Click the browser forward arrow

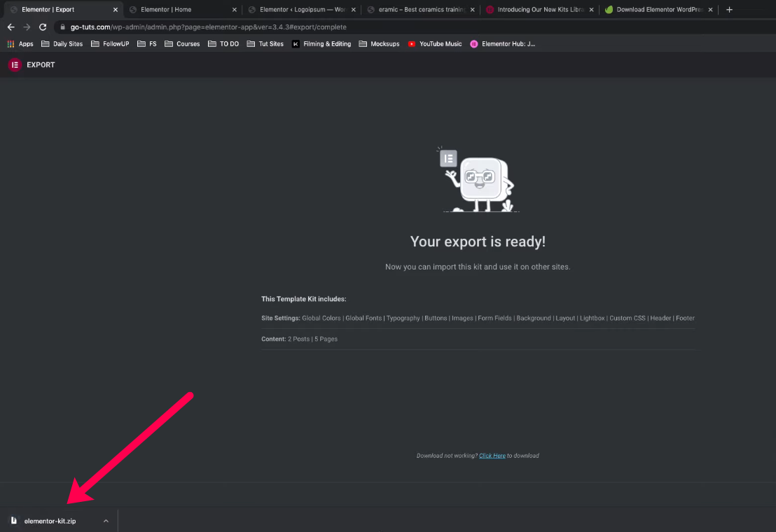pos(27,27)
